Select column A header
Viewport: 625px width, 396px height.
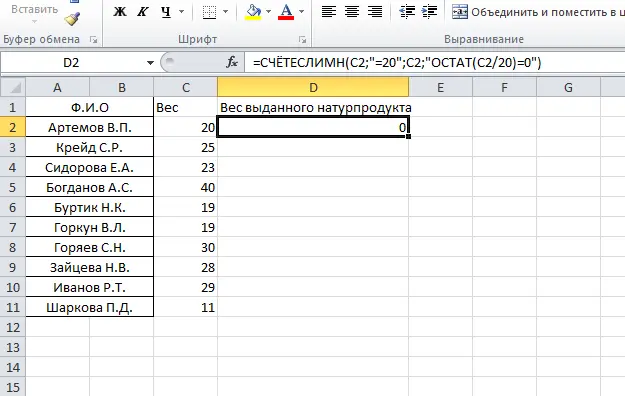click(57, 87)
